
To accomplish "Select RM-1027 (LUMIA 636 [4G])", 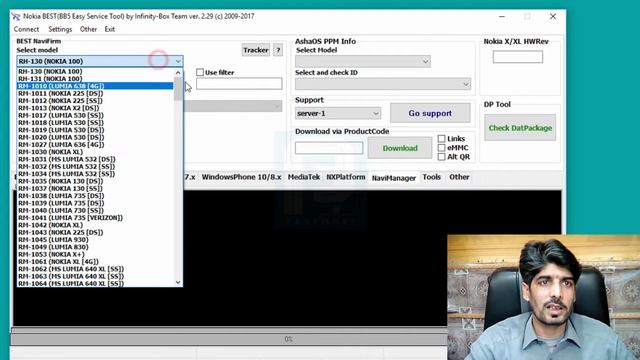I will [95, 145].
